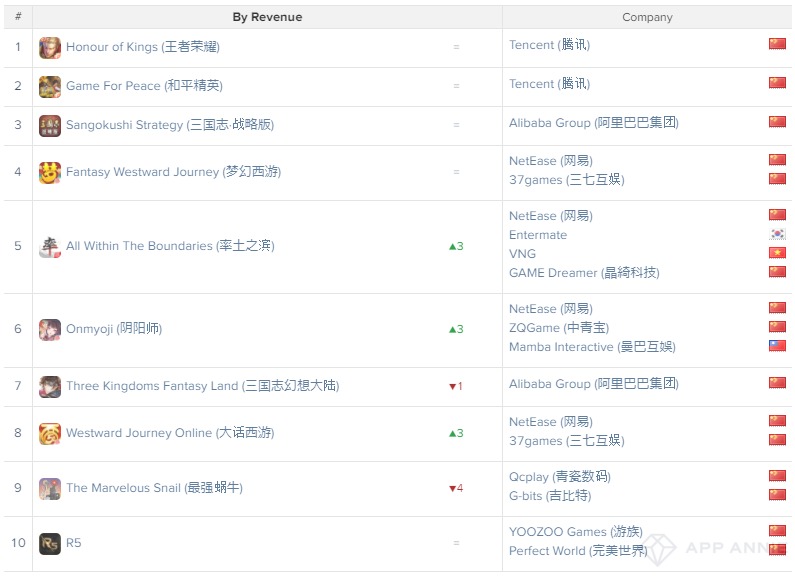Open the Perfect World company link
The image size is (795, 578).
coord(579,552)
